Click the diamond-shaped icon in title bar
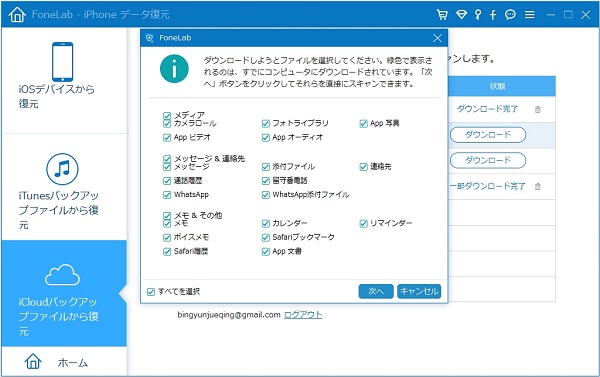 click(461, 15)
